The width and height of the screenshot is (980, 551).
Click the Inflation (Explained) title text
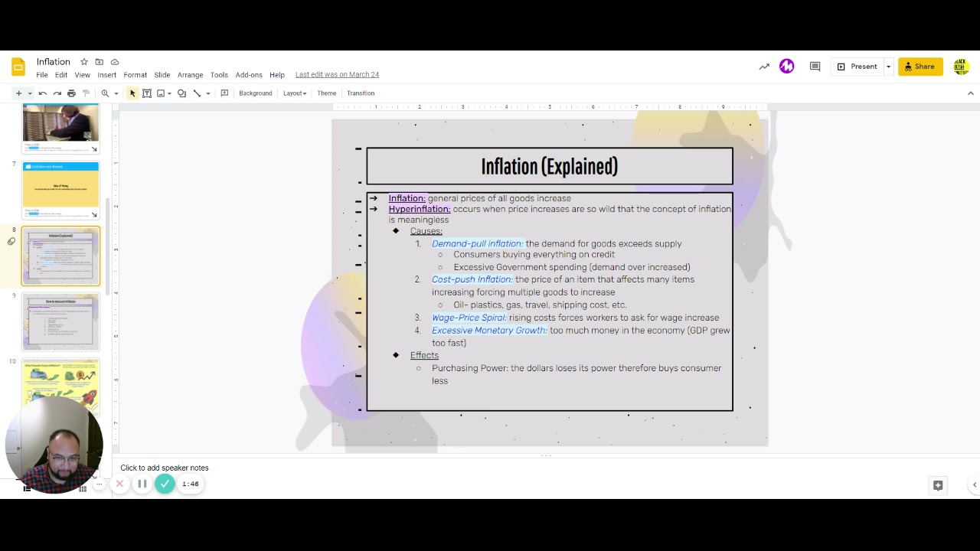pos(549,166)
